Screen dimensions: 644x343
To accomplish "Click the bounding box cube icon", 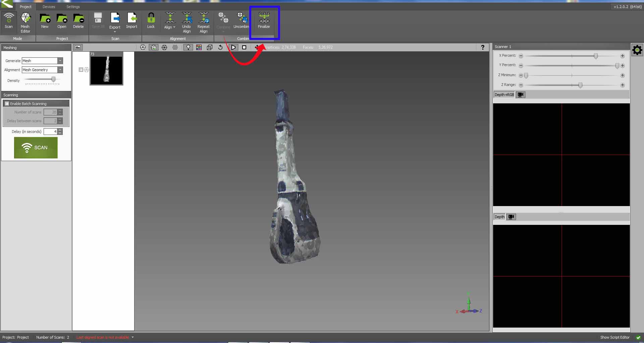I will pyautogui.click(x=210, y=47).
